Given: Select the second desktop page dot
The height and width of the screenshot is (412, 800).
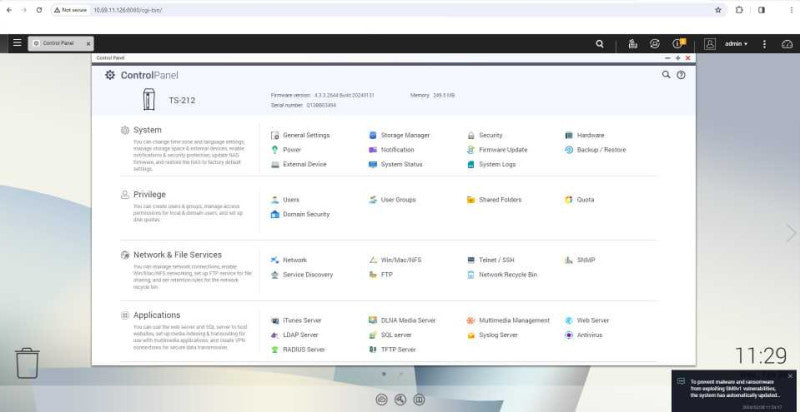Looking at the screenshot, I should click(401, 374).
